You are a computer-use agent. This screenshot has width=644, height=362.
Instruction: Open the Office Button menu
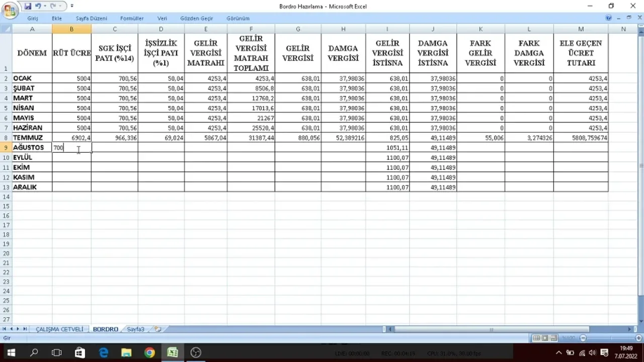10,10
